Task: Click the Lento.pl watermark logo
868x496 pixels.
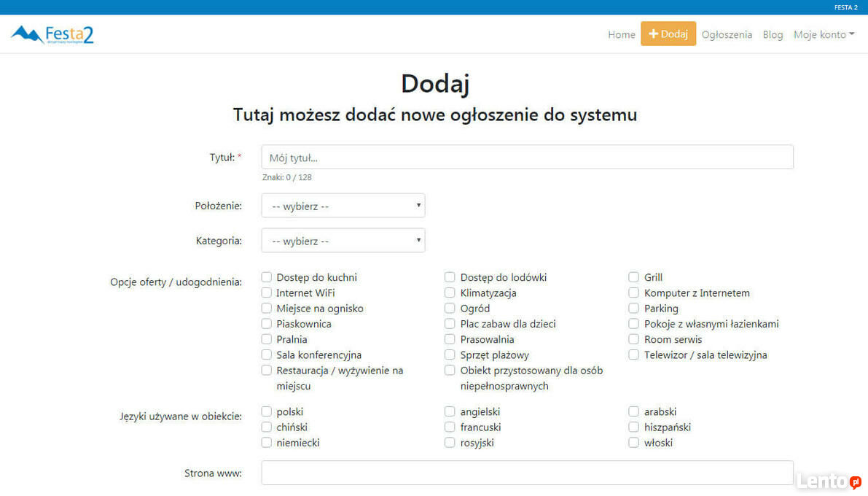Action: tap(829, 481)
